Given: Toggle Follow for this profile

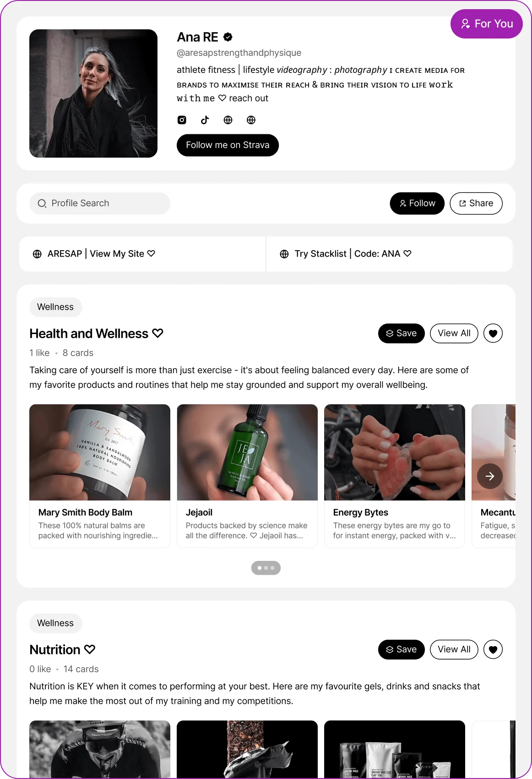Looking at the screenshot, I should 417,203.
